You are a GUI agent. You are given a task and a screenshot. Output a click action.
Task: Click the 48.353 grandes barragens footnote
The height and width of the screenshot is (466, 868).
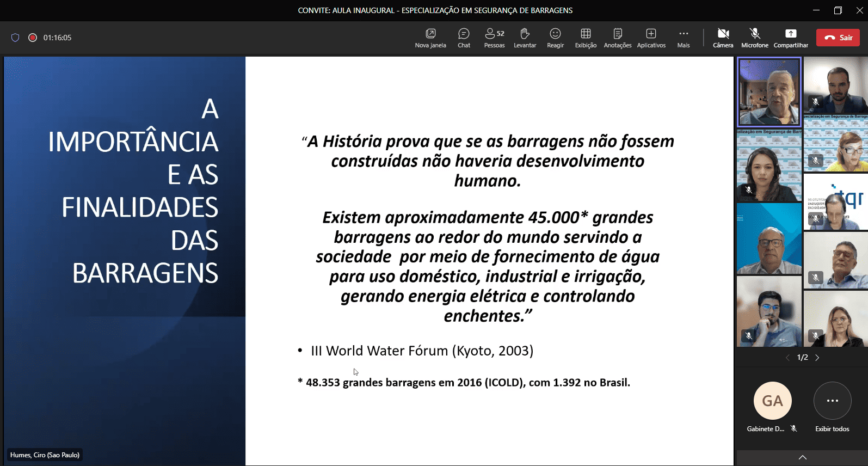click(464, 383)
